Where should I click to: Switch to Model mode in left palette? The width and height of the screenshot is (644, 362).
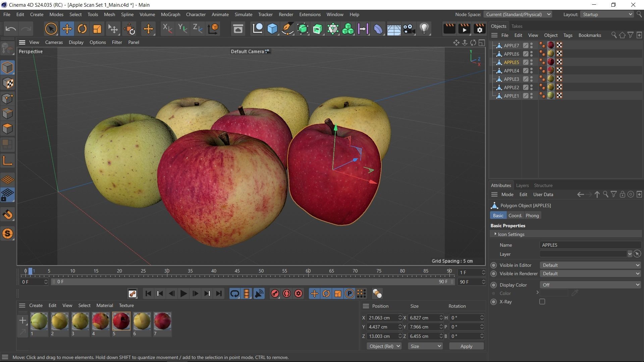pos(7,68)
